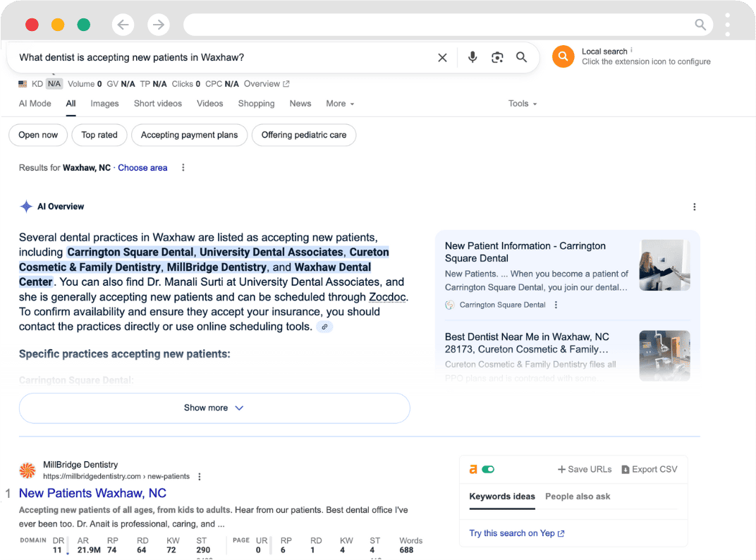Expand the More search categories dropdown

coord(340,104)
